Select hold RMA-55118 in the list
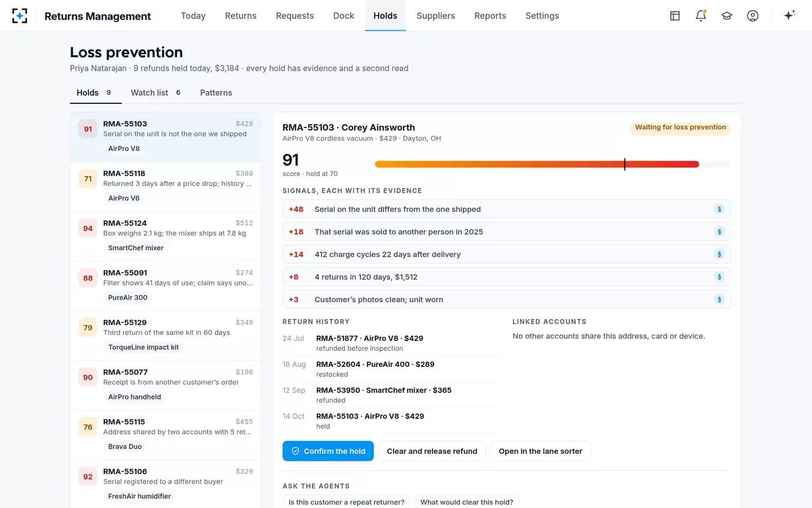 tap(166, 186)
